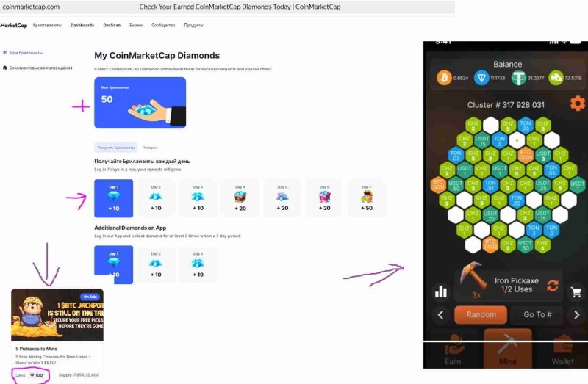The image size is (588, 384).
Task: Select the Day 7 +50 treasure reward
Action: pos(367,198)
